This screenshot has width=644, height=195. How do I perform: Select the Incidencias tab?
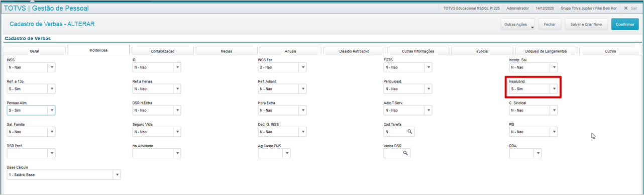[98, 50]
